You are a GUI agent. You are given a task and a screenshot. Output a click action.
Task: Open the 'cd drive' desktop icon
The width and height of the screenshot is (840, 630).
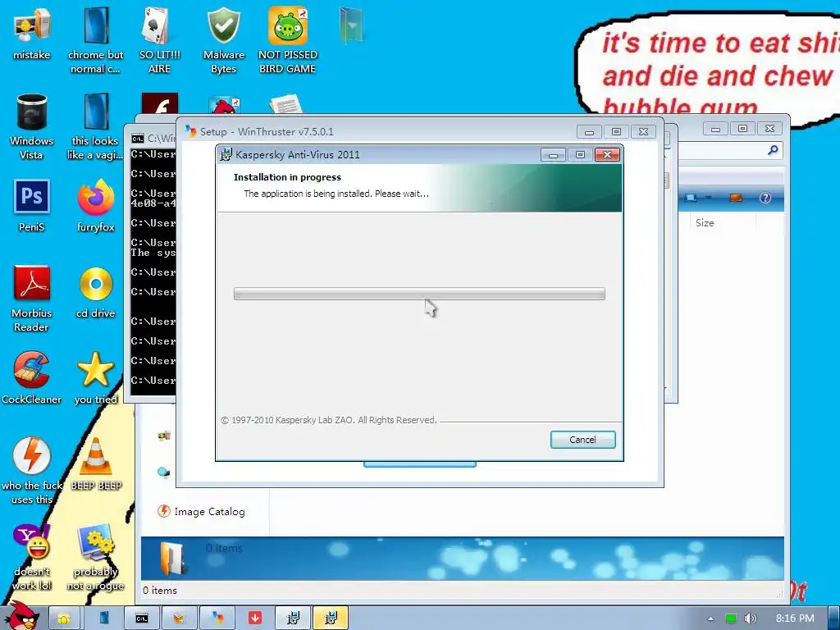[95, 293]
